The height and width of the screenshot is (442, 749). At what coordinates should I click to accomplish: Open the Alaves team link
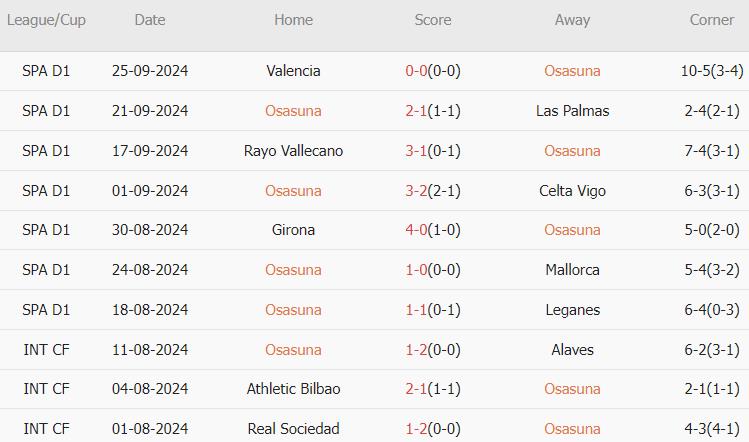[572, 350]
